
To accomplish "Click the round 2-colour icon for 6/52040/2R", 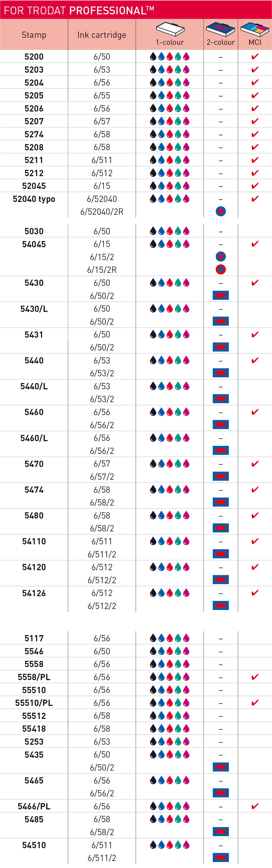I will pos(221,211).
